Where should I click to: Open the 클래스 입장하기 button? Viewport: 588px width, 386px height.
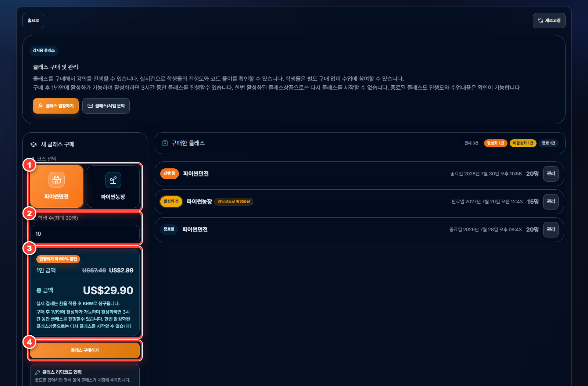(56, 106)
